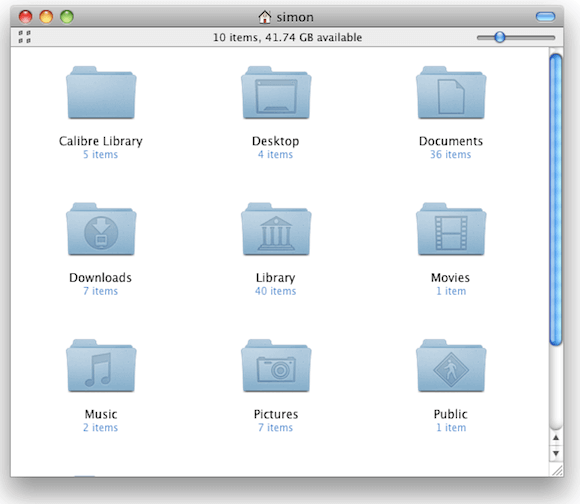Screen dimensions: 580x504
Task: Click the "Desktop" folder name
Action: coord(276,141)
